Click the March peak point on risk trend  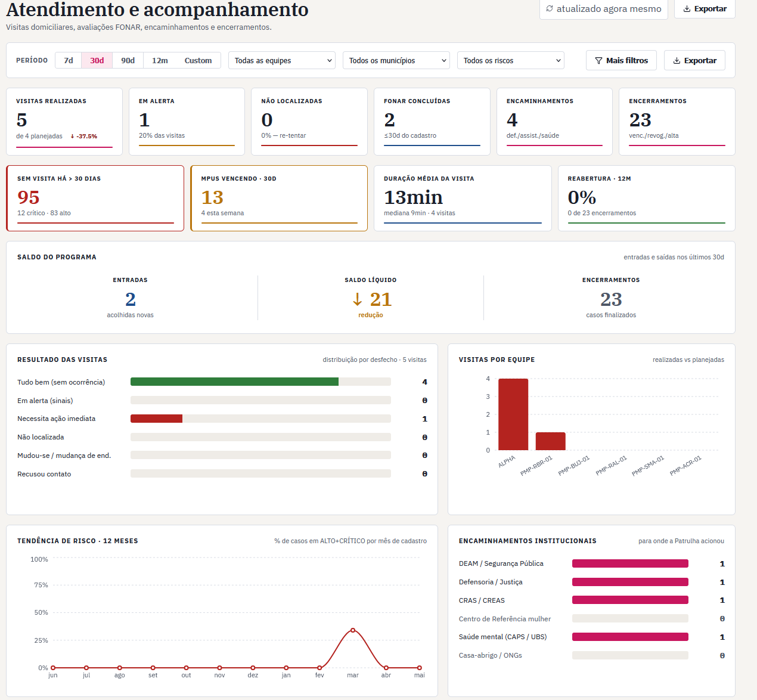tap(353, 630)
